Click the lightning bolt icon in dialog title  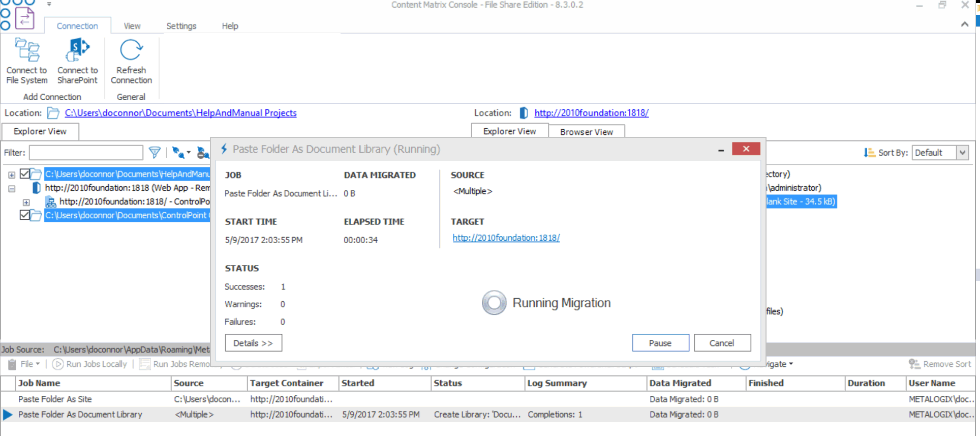click(x=224, y=149)
